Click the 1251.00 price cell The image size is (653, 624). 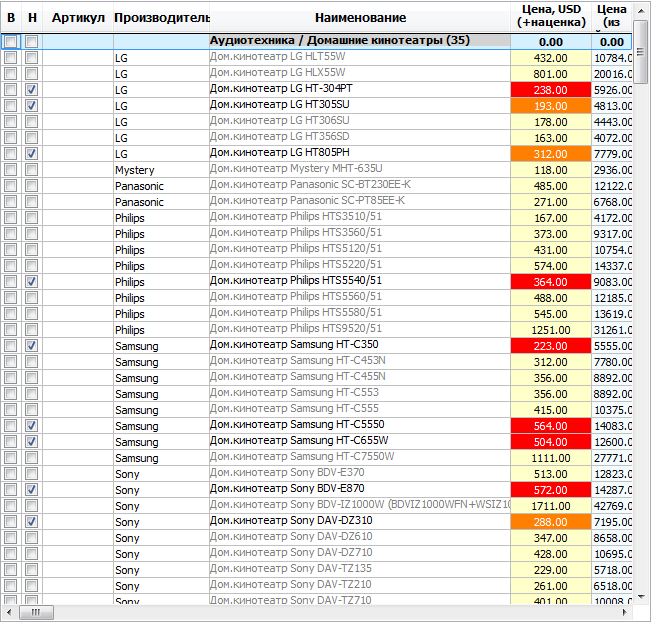[x=551, y=329]
